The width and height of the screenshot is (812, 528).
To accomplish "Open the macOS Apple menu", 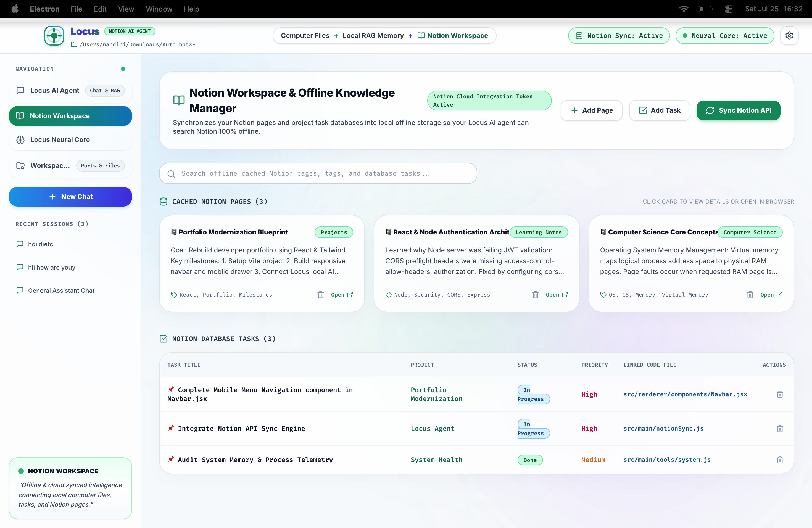I will click(15, 9).
